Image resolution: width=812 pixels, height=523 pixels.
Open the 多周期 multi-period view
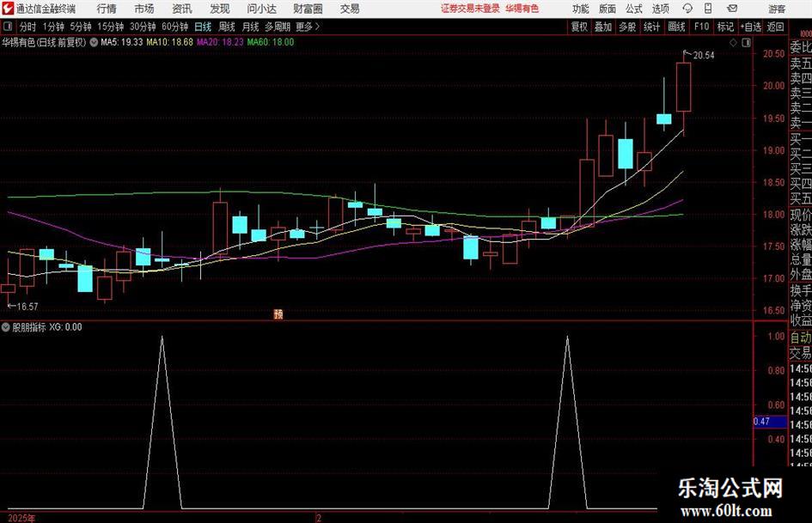click(278, 27)
